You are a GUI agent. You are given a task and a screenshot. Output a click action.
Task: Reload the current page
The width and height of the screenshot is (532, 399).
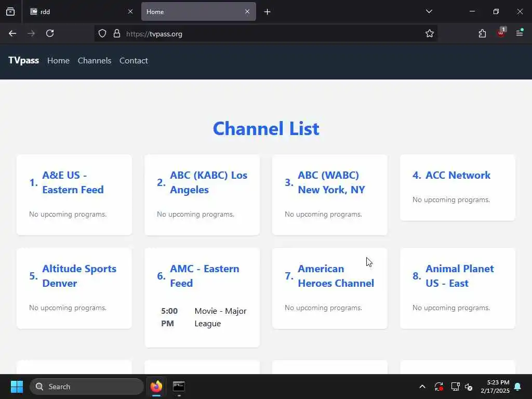[x=50, y=34]
